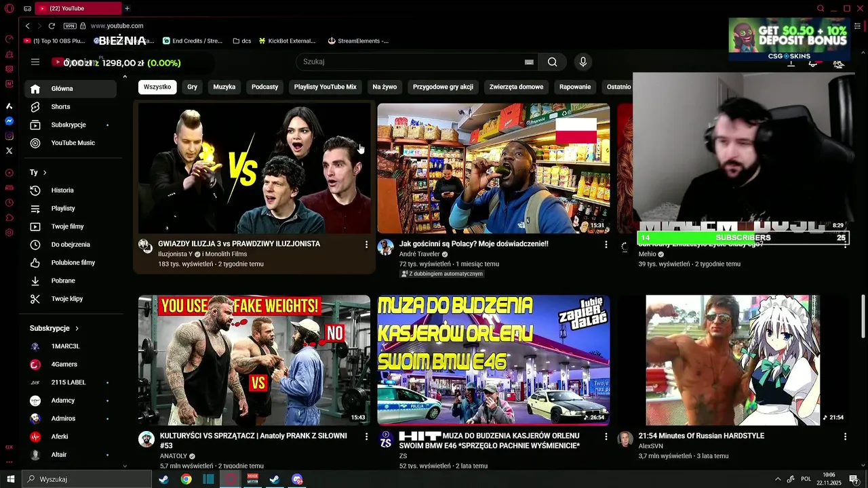Open options menu for Russian HARDSTYLE video

tap(845, 436)
